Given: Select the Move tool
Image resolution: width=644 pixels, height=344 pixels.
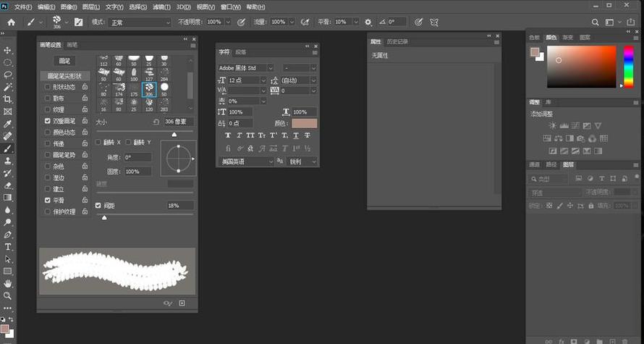Looking at the screenshot, I should tap(7, 50).
